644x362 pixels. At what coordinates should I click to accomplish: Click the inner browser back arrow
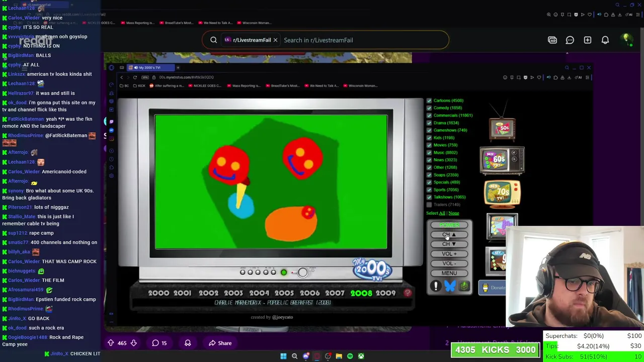click(122, 77)
